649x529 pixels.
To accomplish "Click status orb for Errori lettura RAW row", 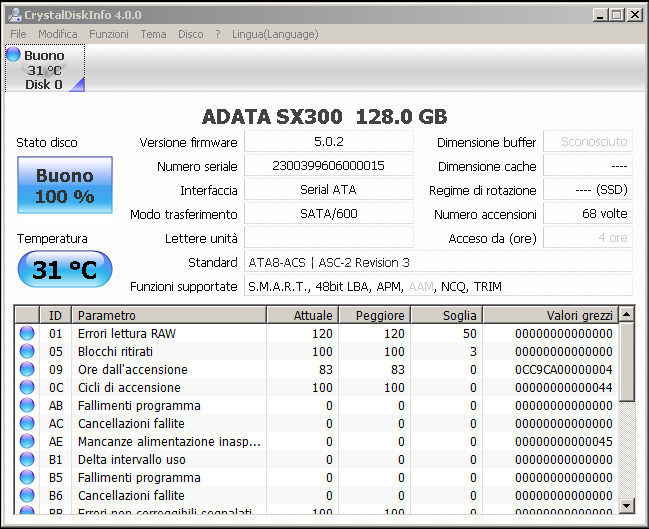I will (x=27, y=333).
